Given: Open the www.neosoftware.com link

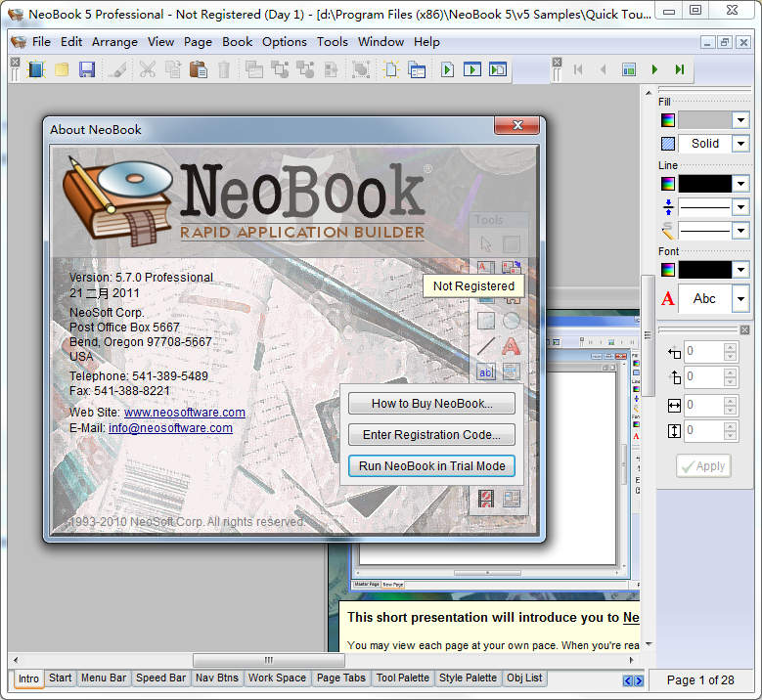Looking at the screenshot, I should coord(185,413).
